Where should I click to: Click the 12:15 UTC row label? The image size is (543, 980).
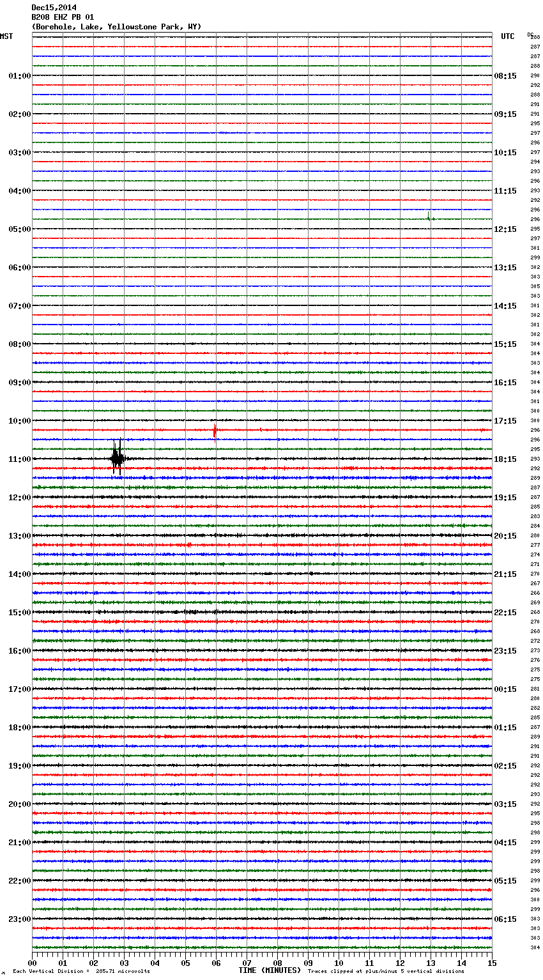click(x=505, y=229)
